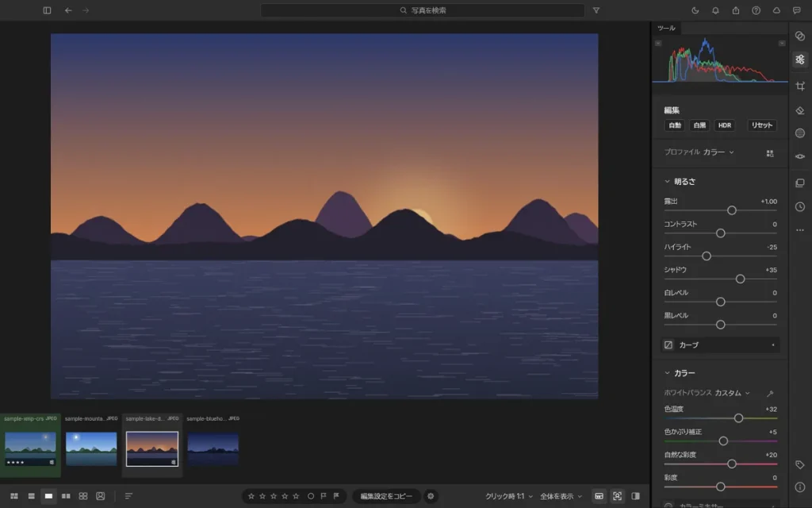Switch to single-photo detail view

pos(48,496)
